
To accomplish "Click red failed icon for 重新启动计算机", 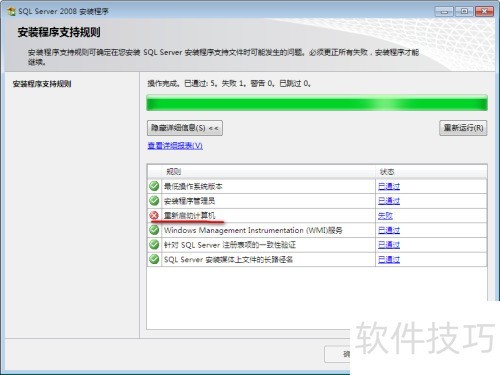I will pyautogui.click(x=154, y=215).
